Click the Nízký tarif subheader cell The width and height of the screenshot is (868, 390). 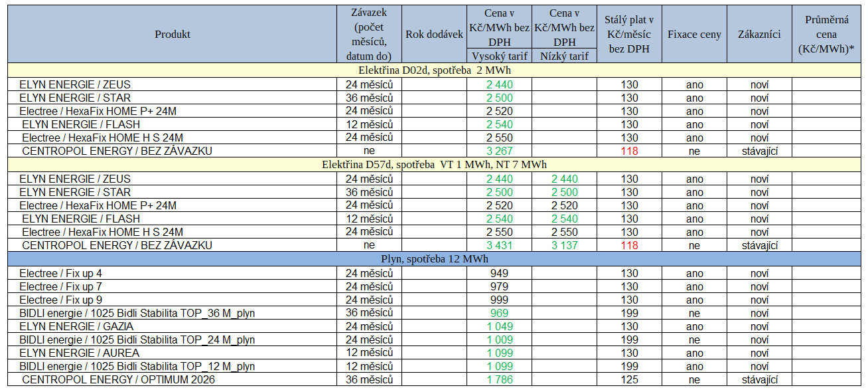[564, 56]
